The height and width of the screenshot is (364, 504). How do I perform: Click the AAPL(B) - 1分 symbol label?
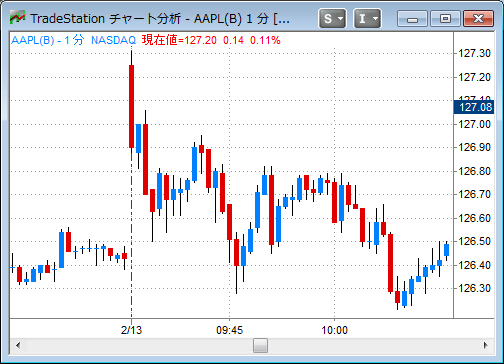coord(48,40)
